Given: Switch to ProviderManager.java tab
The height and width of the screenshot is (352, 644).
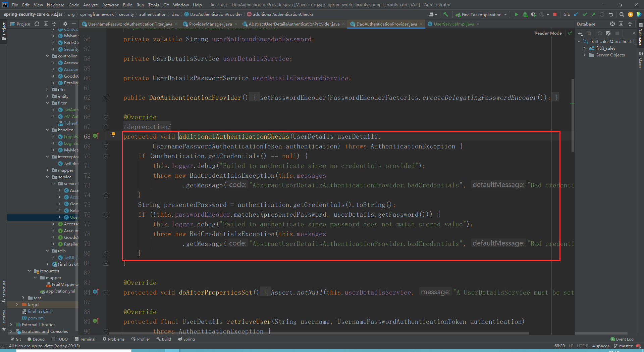Looking at the screenshot, I should coord(210,24).
